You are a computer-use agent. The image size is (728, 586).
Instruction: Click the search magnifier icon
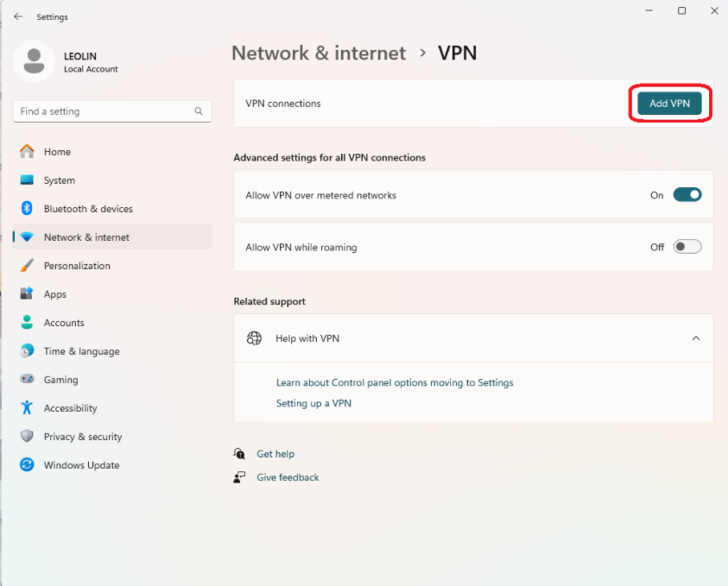coord(199,111)
